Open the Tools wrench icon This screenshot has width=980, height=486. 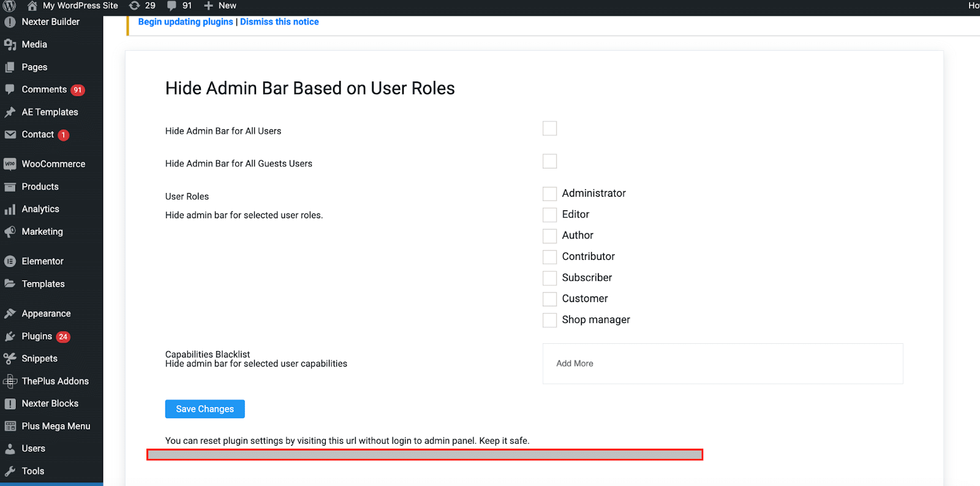coord(10,471)
